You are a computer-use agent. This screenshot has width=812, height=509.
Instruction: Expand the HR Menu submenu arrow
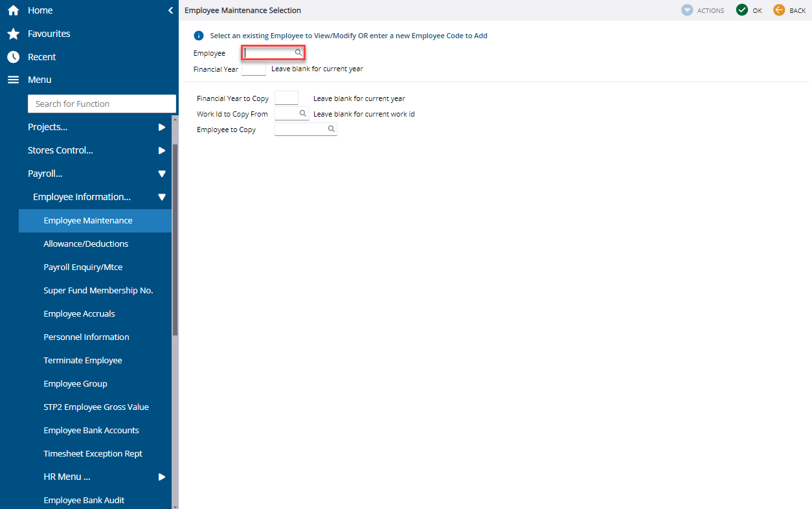[162, 477]
